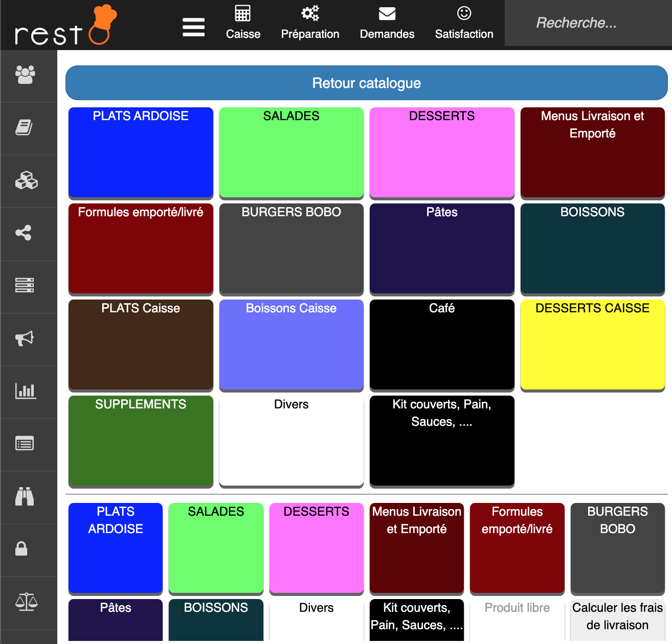Open the book icon in sidebar
Screen dimensions: 672x644
click(x=24, y=128)
